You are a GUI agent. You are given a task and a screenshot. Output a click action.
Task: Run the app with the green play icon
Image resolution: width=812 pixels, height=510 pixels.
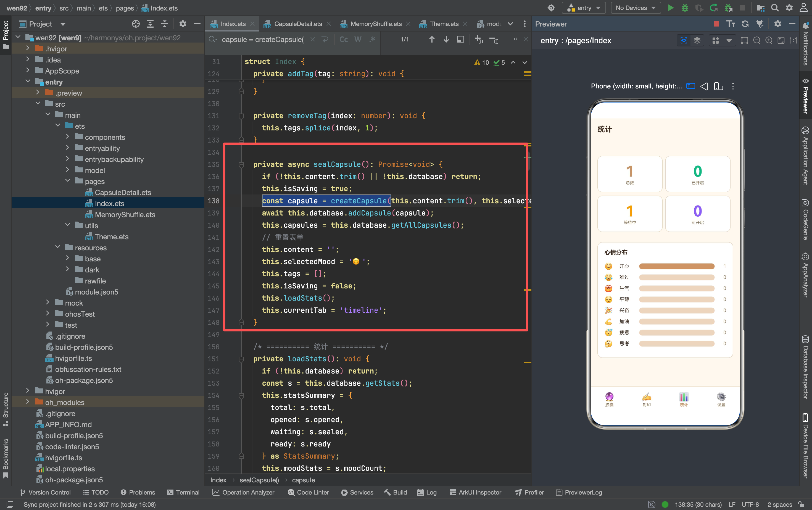pyautogui.click(x=670, y=8)
